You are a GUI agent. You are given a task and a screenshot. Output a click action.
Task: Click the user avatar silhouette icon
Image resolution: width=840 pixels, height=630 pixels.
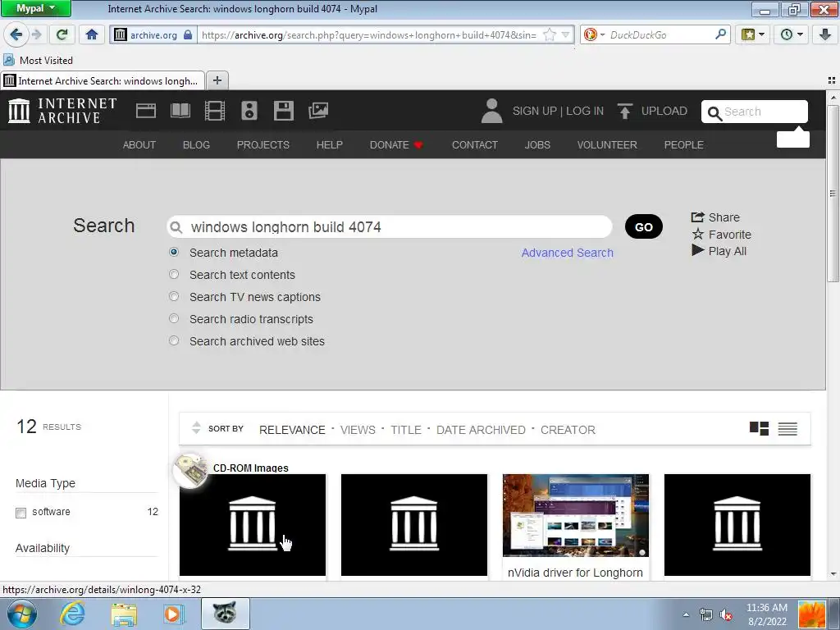tap(492, 111)
